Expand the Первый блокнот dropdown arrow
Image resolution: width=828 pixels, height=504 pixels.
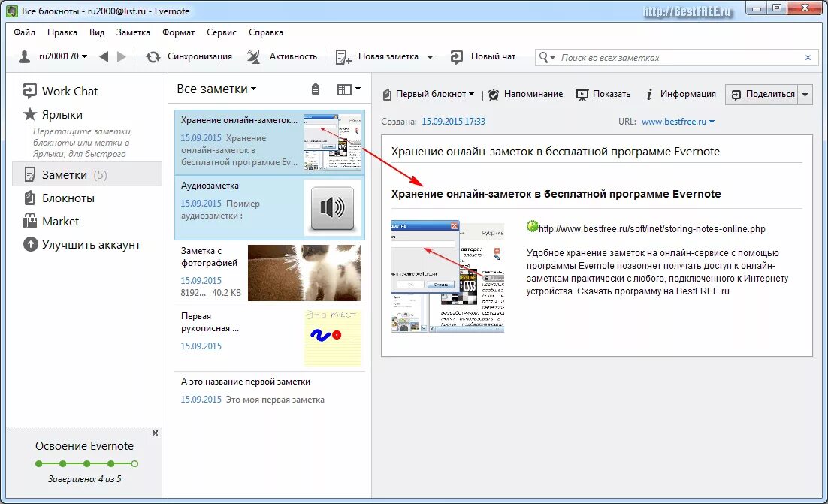(472, 94)
